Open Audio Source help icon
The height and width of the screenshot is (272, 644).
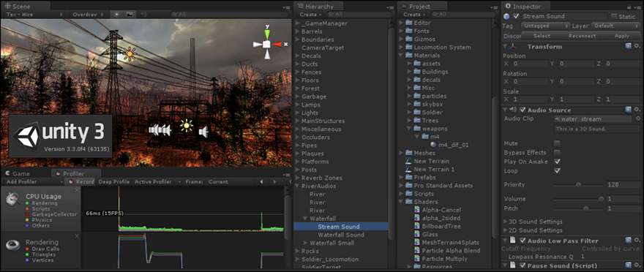point(628,110)
